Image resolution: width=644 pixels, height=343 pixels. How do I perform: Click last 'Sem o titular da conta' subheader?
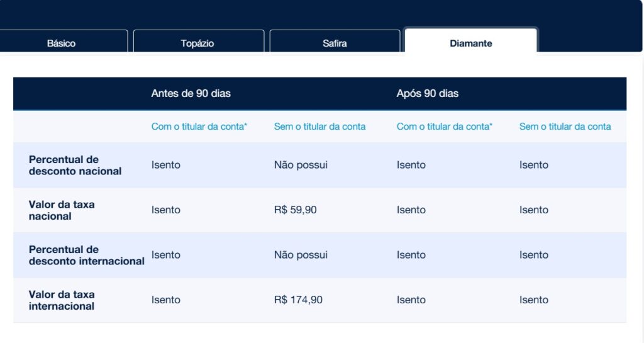(565, 127)
